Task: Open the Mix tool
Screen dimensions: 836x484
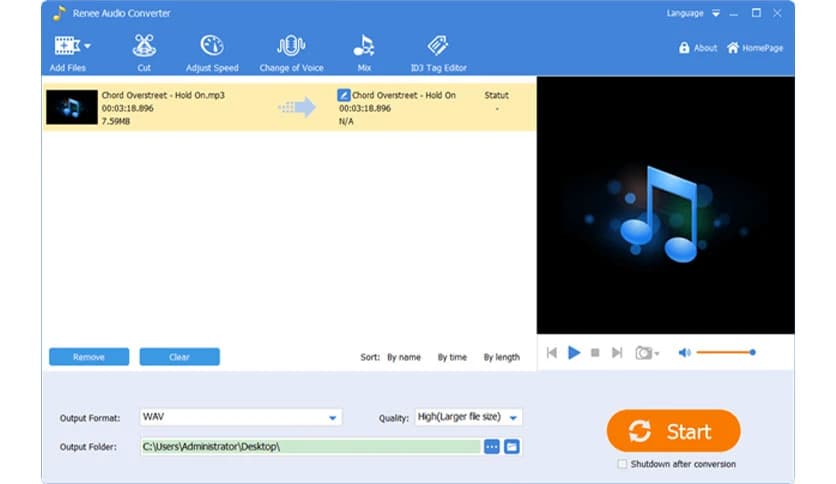Action: pos(364,52)
